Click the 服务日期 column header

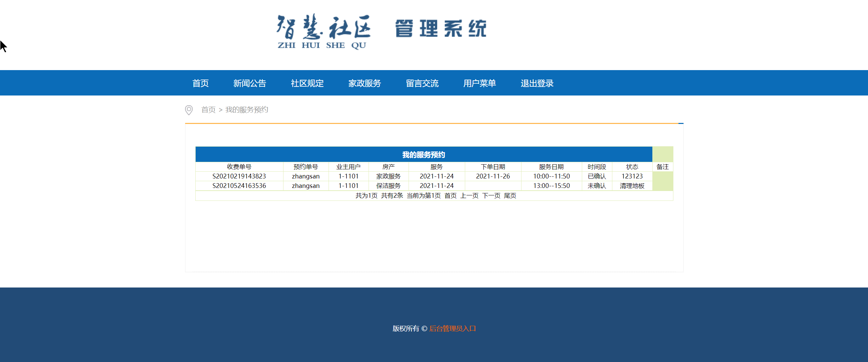(x=552, y=167)
